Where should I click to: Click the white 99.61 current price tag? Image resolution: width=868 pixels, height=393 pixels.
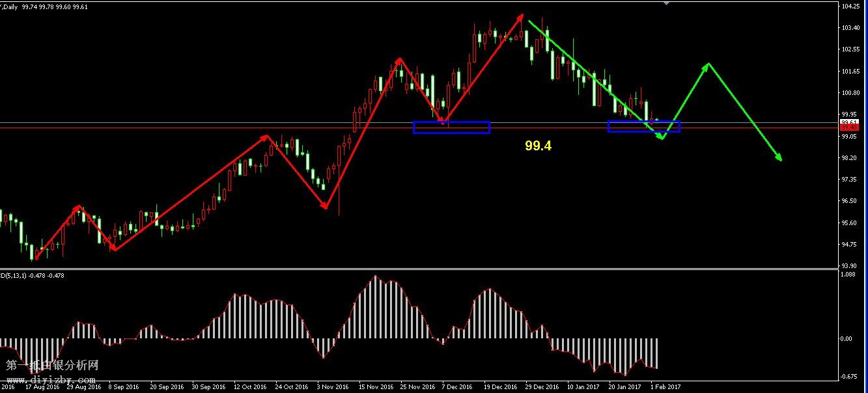[848, 122]
